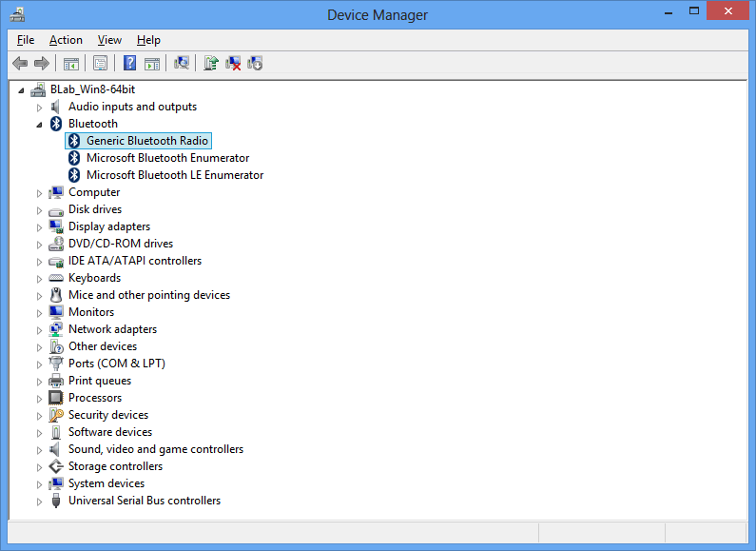
Task: Expand the Monitors category
Action: click(39, 313)
